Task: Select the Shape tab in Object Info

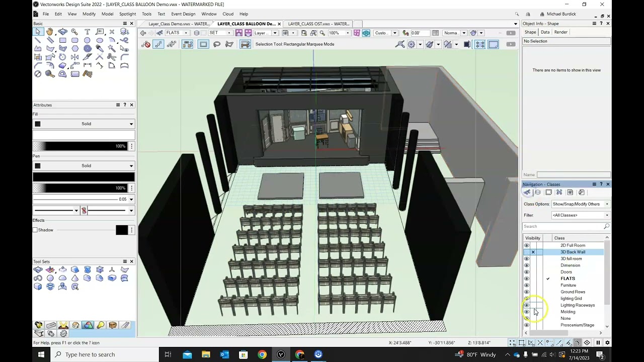Action: pyautogui.click(x=530, y=32)
